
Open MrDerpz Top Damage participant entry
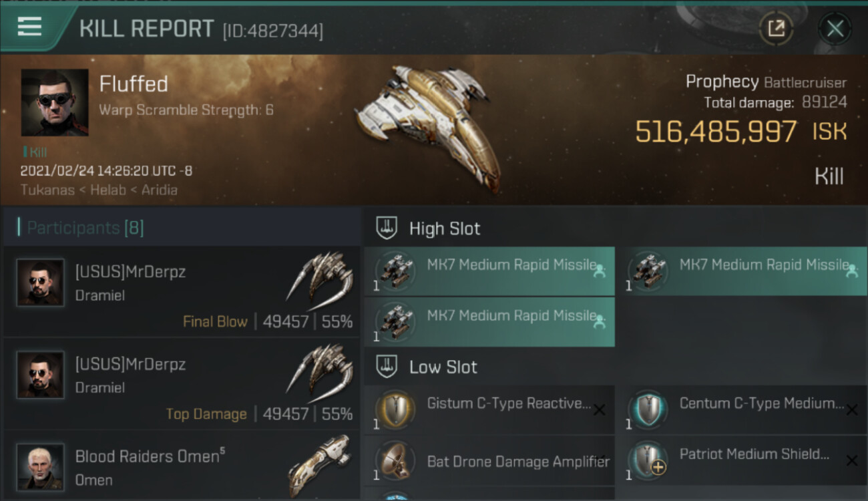[x=182, y=384]
